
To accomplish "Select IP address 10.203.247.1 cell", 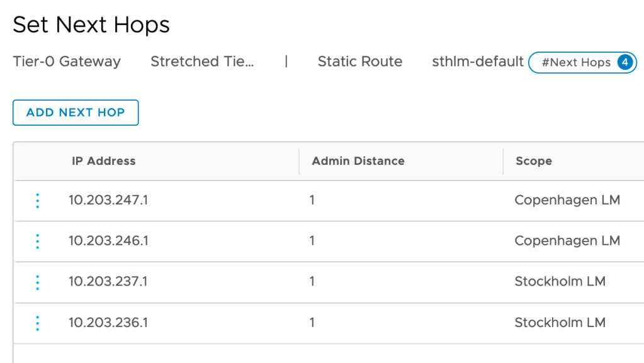I will (108, 201).
